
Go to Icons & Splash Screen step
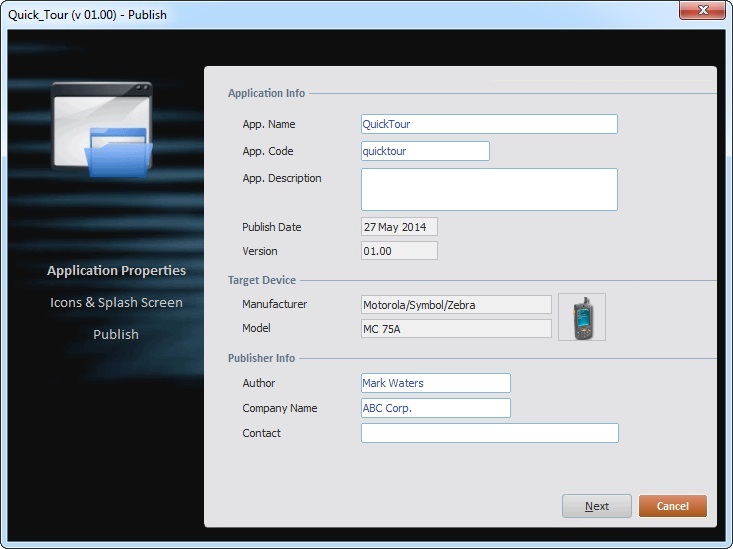[116, 303]
